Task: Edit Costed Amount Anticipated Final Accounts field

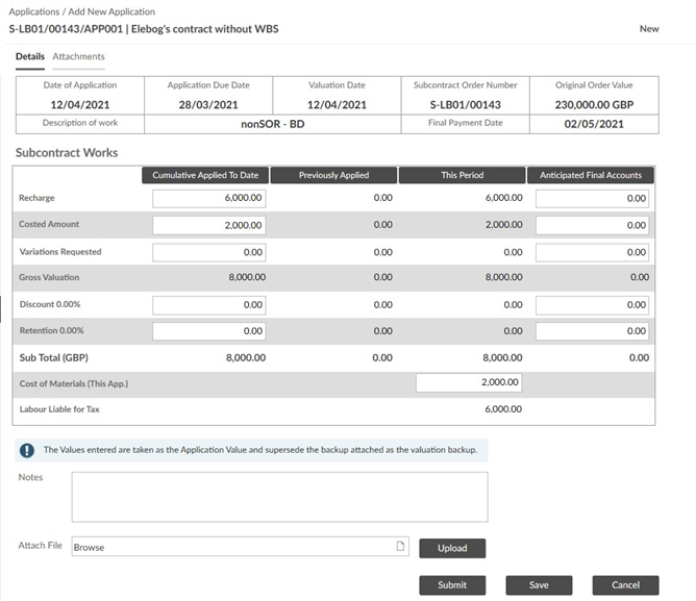Action: coord(593,225)
